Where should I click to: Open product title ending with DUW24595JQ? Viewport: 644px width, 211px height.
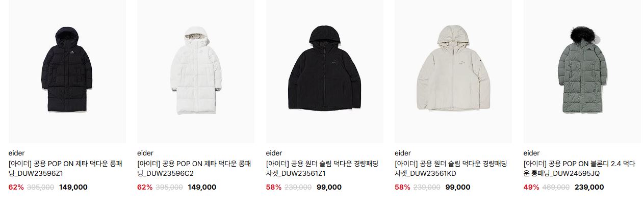tap(579, 169)
